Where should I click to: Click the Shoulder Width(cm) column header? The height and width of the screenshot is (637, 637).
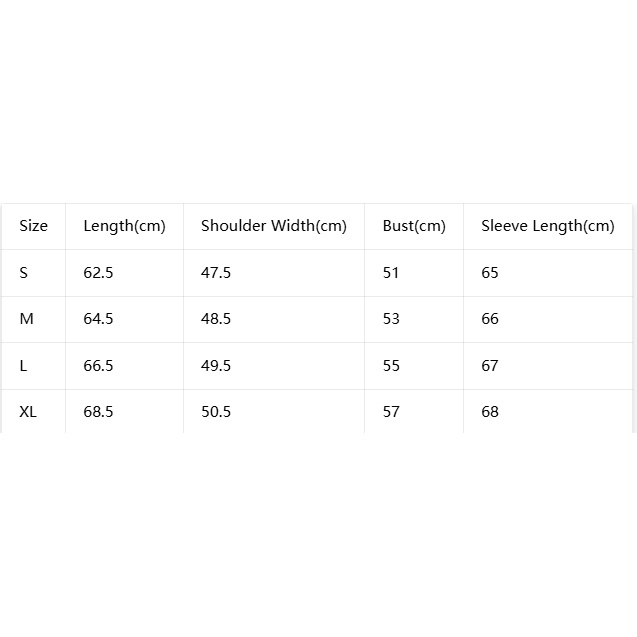(274, 226)
